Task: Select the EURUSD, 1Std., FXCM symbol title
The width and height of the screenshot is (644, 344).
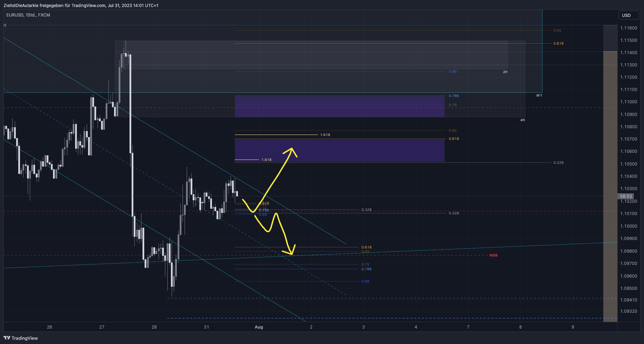Action: click(x=28, y=15)
